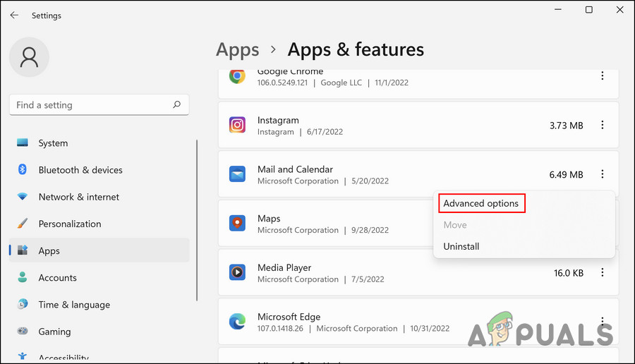
Task: Click the Microsoft Edge app icon
Action: pos(237,322)
